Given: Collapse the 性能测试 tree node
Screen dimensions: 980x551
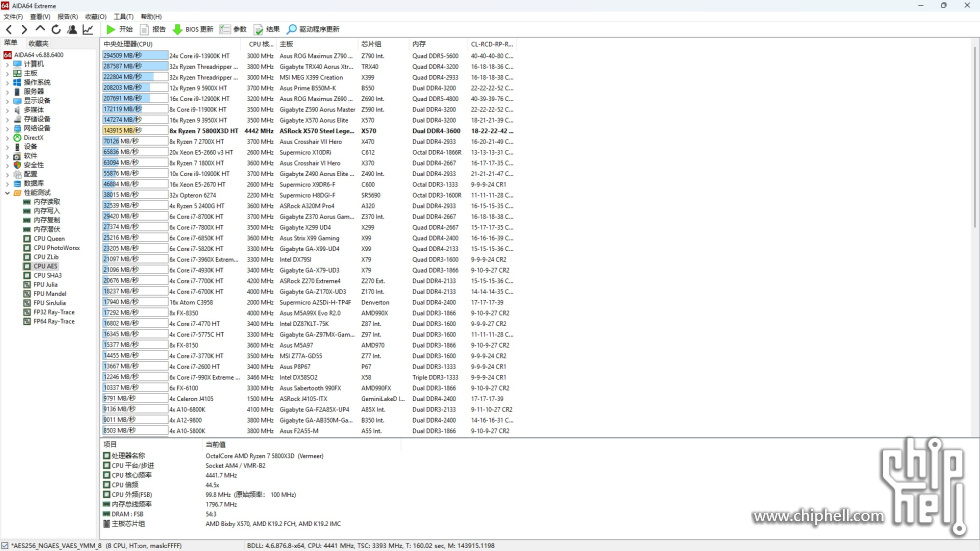Looking at the screenshot, I should click(x=8, y=193).
